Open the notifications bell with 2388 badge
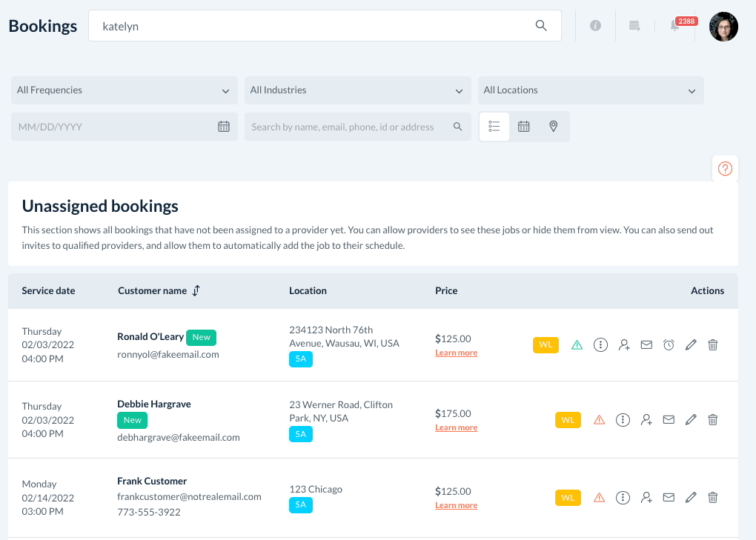The image size is (756, 540). (x=675, y=26)
